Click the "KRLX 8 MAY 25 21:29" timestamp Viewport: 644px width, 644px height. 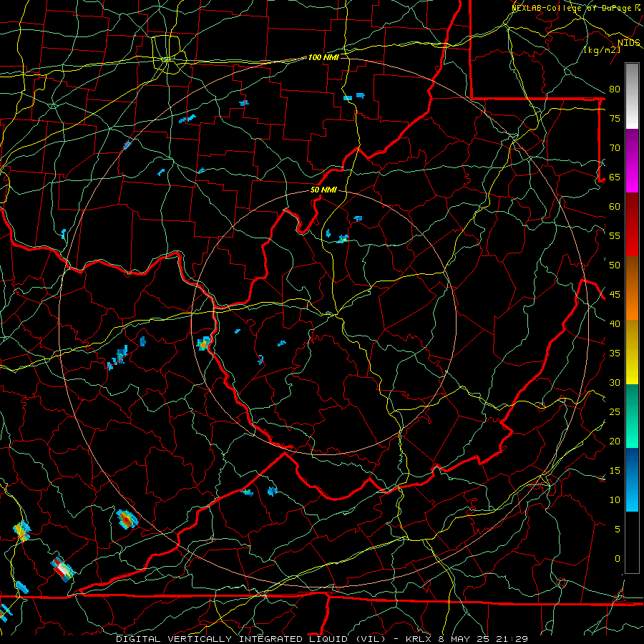[x=467, y=639]
